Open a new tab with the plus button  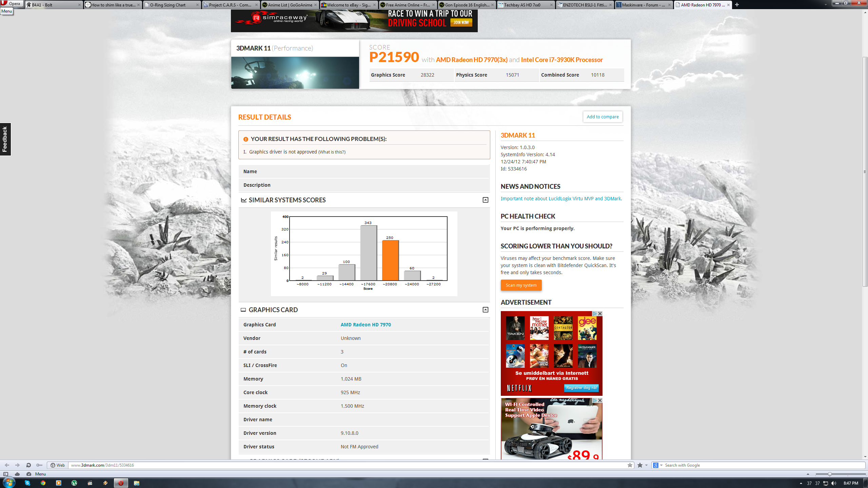point(737,5)
